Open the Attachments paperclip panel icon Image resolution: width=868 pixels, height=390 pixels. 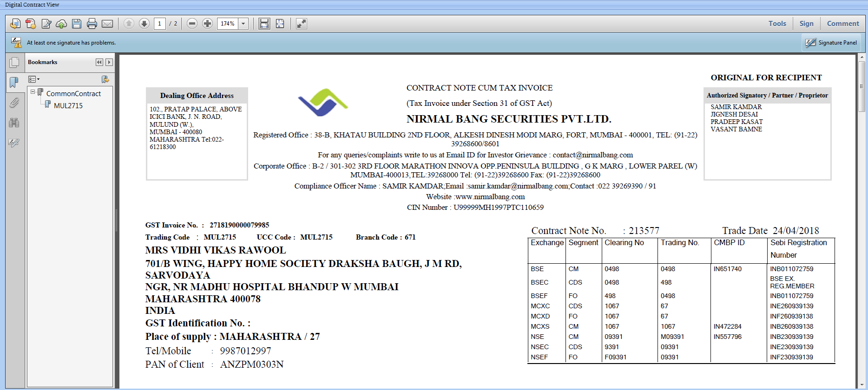pyautogui.click(x=14, y=103)
